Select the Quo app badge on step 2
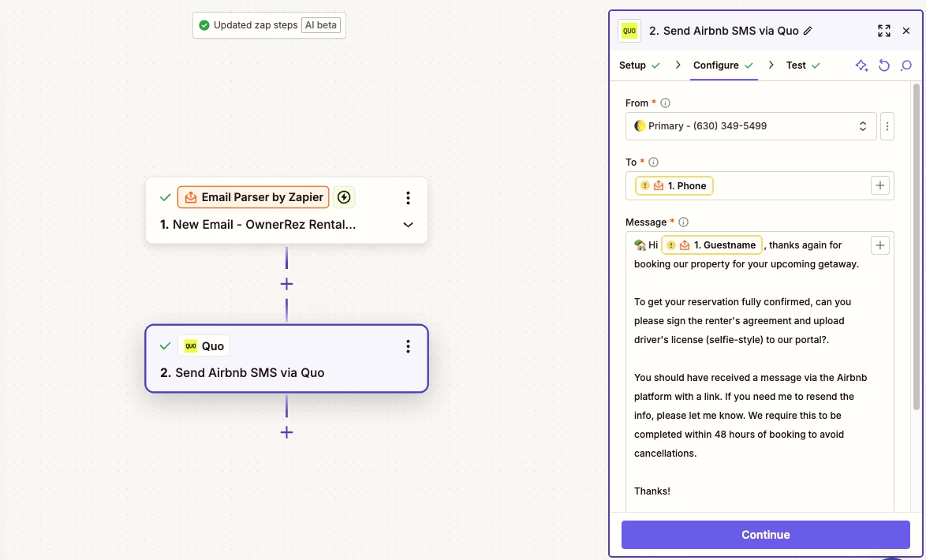This screenshot has width=926, height=560. click(203, 346)
